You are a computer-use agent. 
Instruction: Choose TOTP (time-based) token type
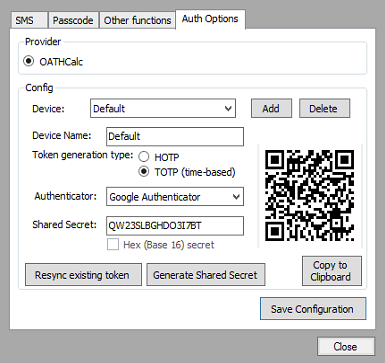(x=144, y=172)
